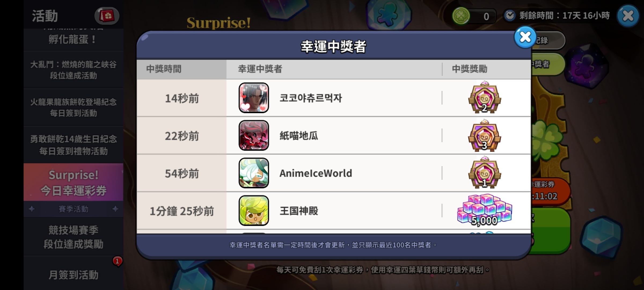Open 火龍果龍族餅乾登場紀念 每日簽到活動
Screen dimensions: 644x290
[73, 107]
